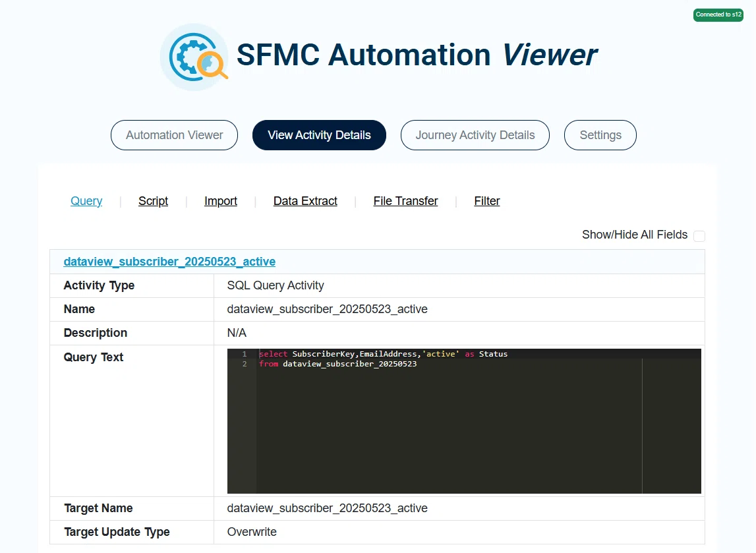Click the Description value N/A
Image resolution: width=756 pixels, height=553 pixels.
click(237, 333)
